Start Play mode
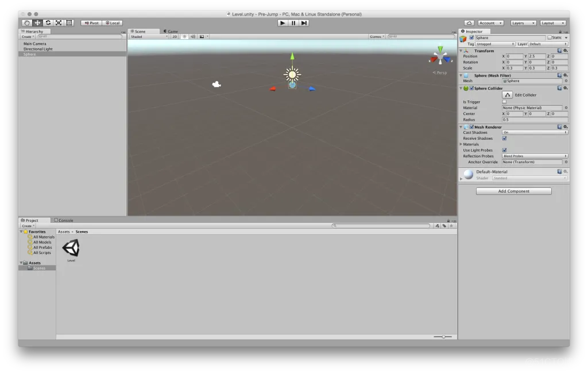The height and width of the screenshot is (373, 588). (283, 23)
